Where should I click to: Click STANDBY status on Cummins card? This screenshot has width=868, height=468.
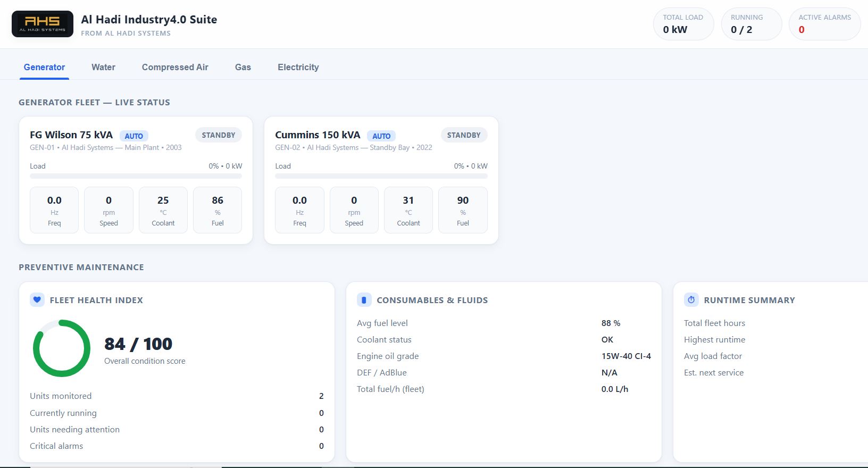pos(464,135)
